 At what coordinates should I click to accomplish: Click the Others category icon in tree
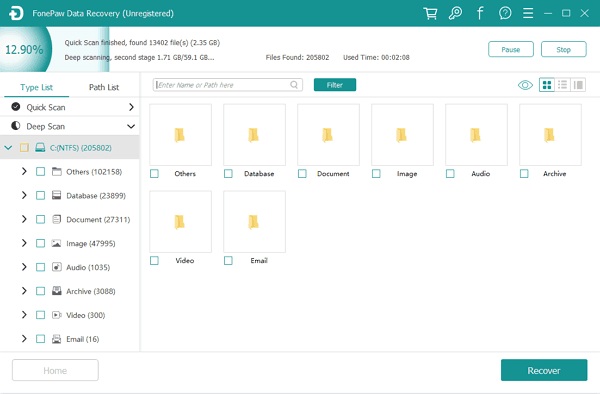(x=57, y=171)
